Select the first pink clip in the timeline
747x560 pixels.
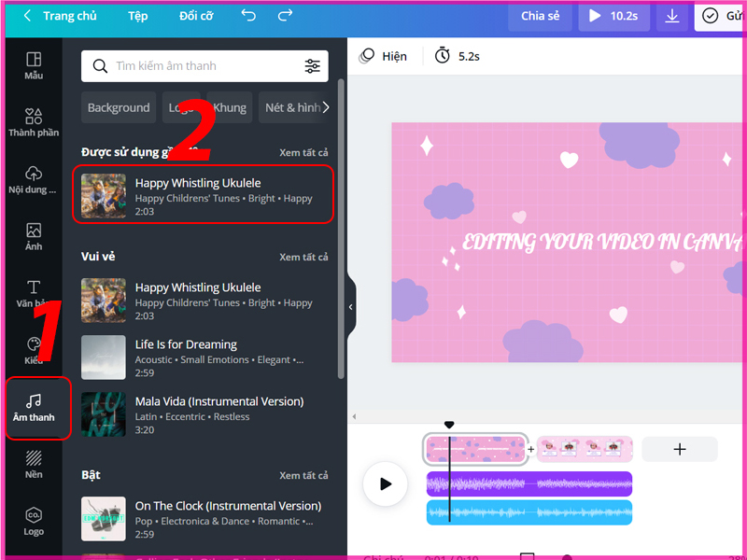(x=476, y=449)
